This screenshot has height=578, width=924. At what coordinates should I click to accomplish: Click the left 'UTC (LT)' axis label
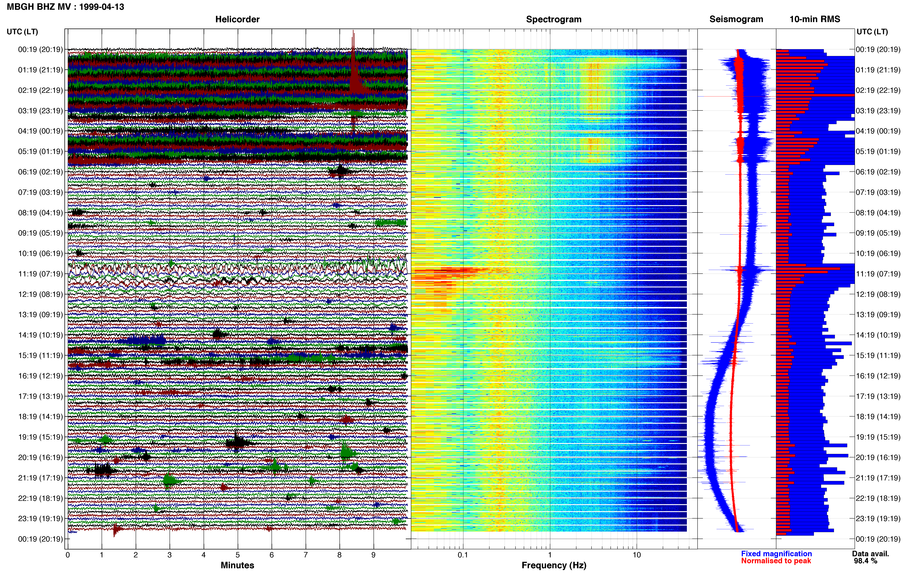[x=22, y=32]
